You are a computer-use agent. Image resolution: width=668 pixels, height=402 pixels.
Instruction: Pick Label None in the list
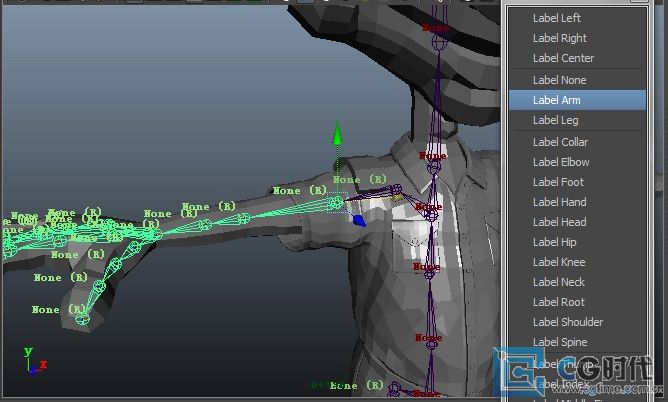[577, 80]
